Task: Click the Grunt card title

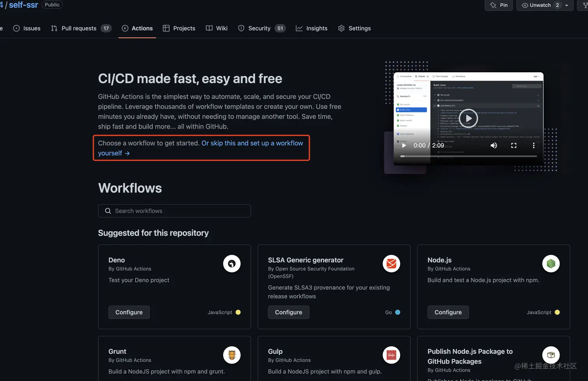Action: [117, 351]
